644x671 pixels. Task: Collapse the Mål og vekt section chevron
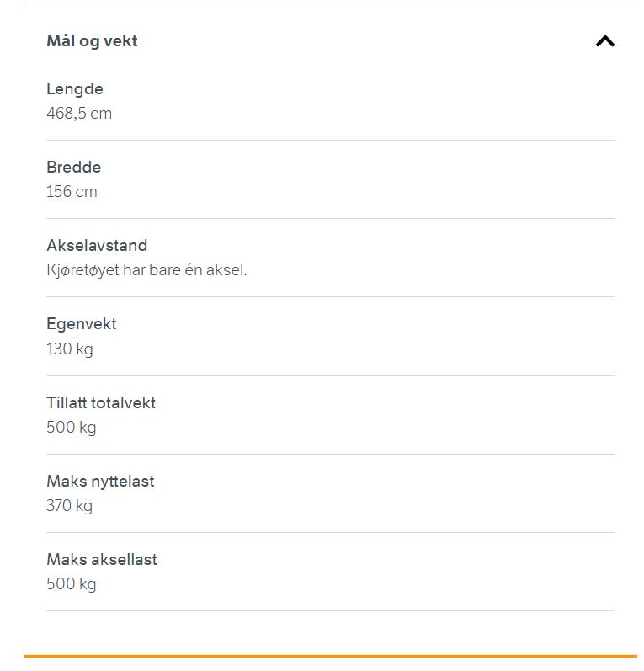[605, 41]
